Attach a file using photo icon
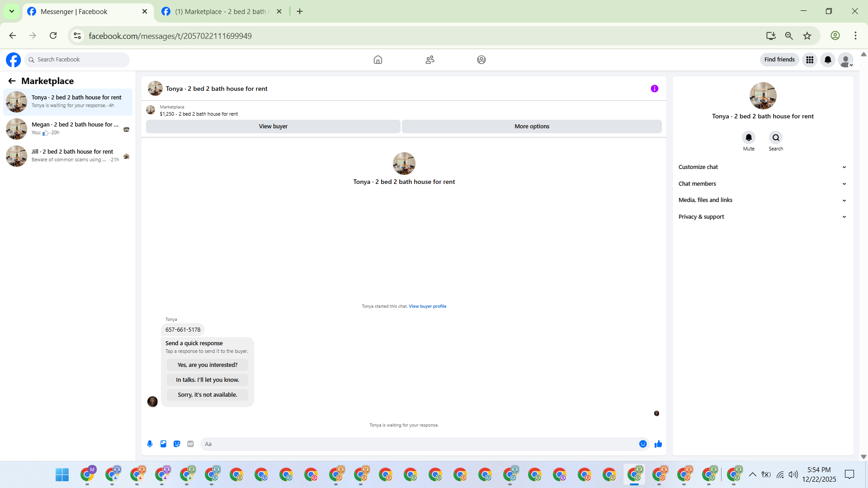The height and width of the screenshot is (488, 868). pos(163,444)
